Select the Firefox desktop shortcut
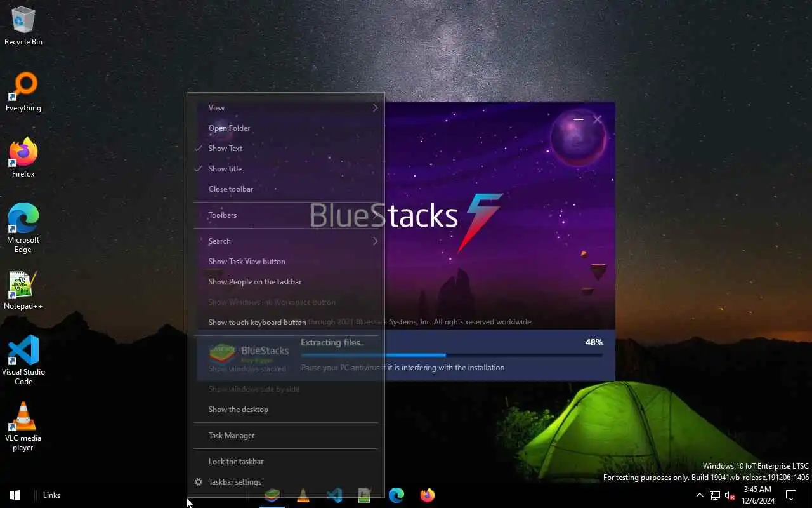Screen dimensions: 812x508 click(23, 158)
